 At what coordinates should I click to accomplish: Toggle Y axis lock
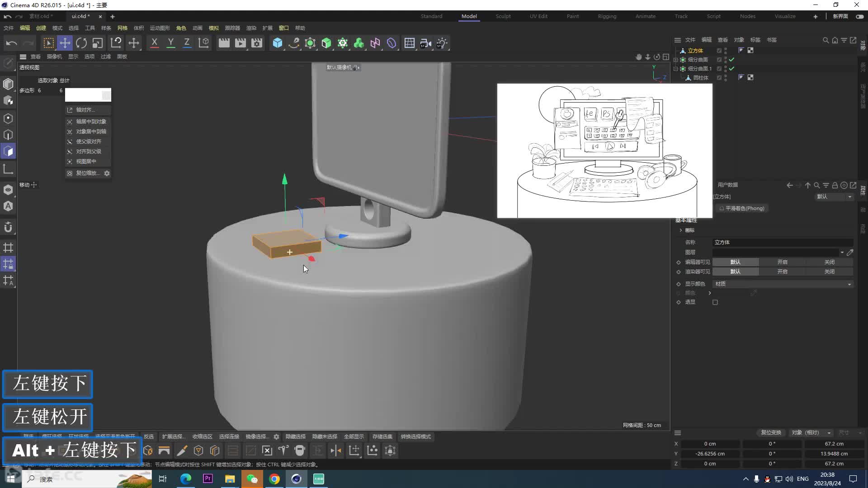[x=170, y=43]
